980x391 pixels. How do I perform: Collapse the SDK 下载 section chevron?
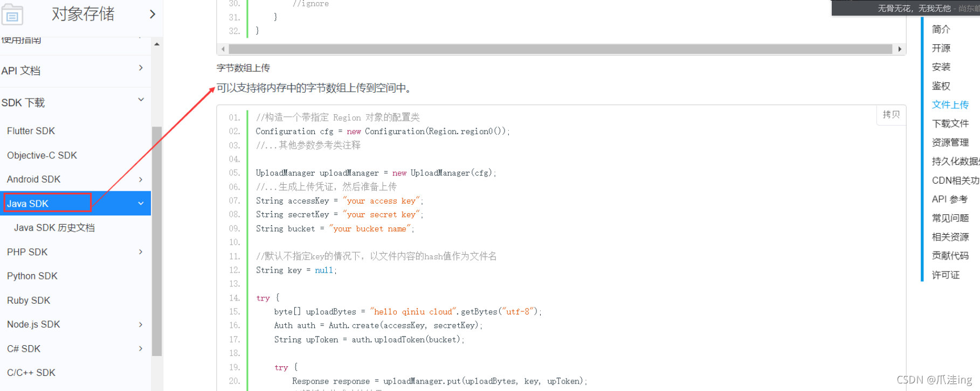click(x=141, y=100)
